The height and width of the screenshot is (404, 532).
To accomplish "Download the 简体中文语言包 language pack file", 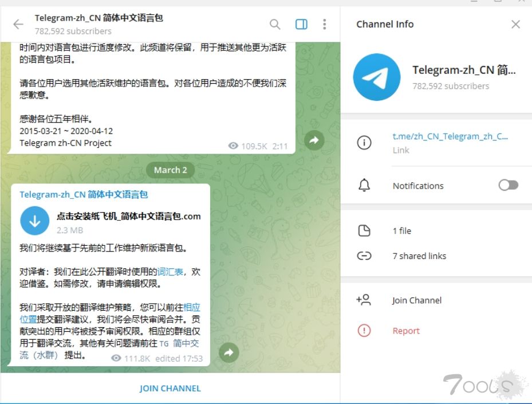I will pyautogui.click(x=35, y=221).
